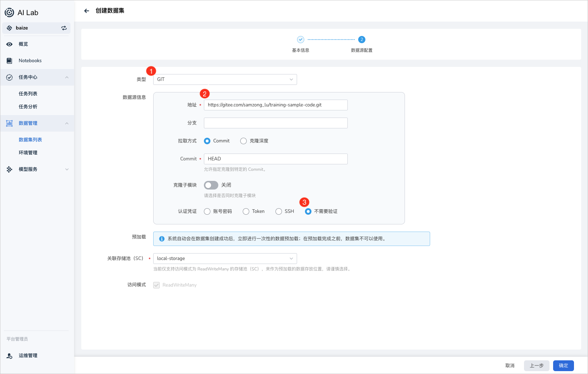
Task: Click the 基本信息 step label
Action: pyautogui.click(x=301, y=50)
